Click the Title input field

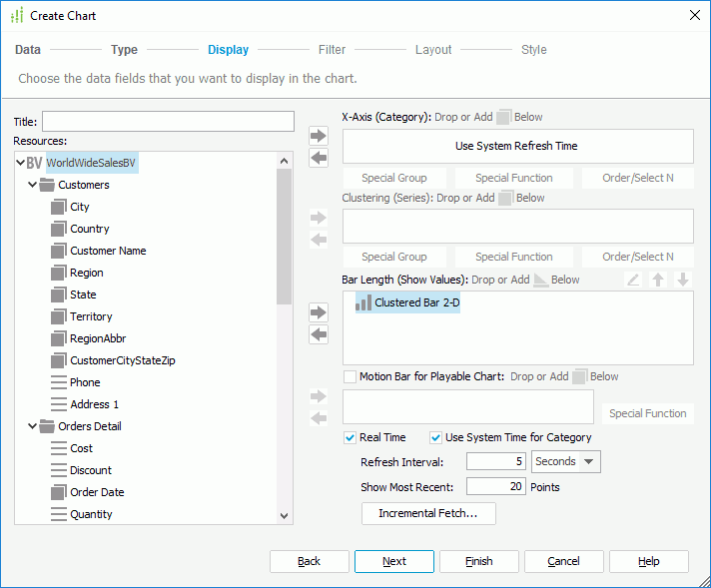point(168,122)
